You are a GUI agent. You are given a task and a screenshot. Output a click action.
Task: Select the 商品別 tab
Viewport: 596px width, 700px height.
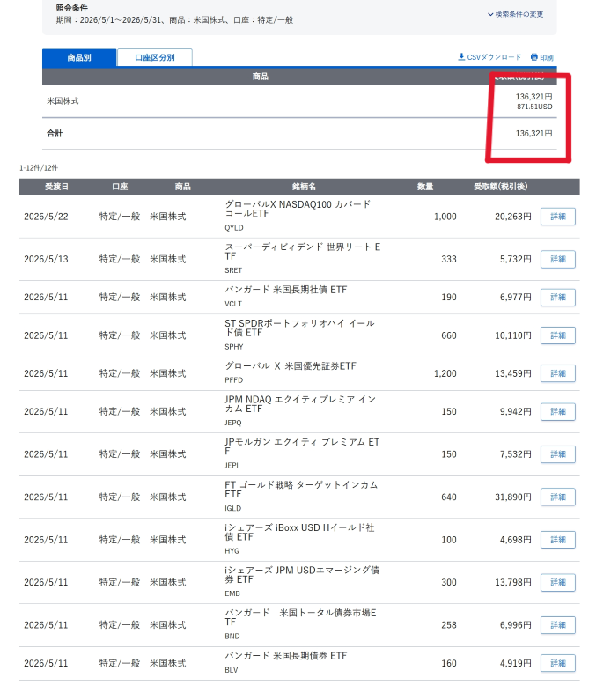pos(79,57)
